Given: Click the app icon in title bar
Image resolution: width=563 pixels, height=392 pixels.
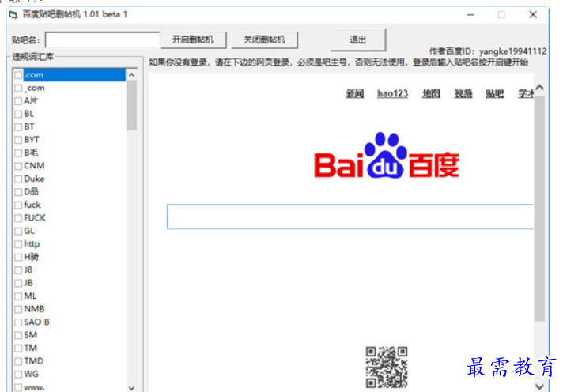Looking at the screenshot, I should [13, 15].
